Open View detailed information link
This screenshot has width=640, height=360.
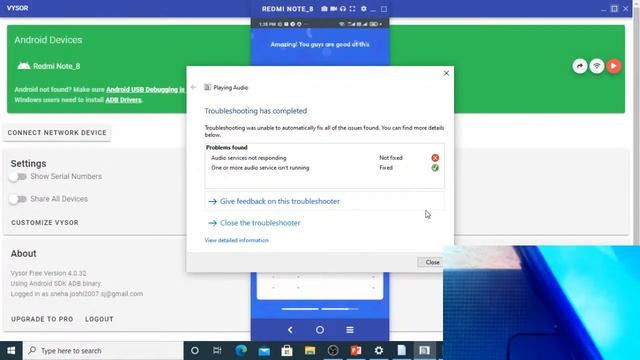pyautogui.click(x=236, y=240)
